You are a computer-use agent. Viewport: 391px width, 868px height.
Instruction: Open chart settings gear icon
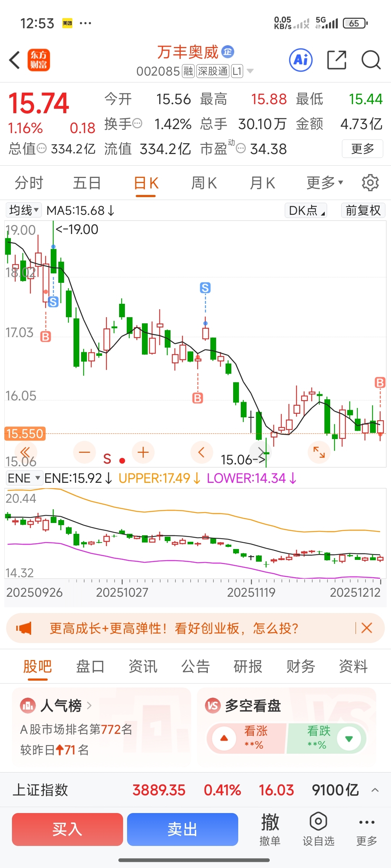click(x=370, y=183)
